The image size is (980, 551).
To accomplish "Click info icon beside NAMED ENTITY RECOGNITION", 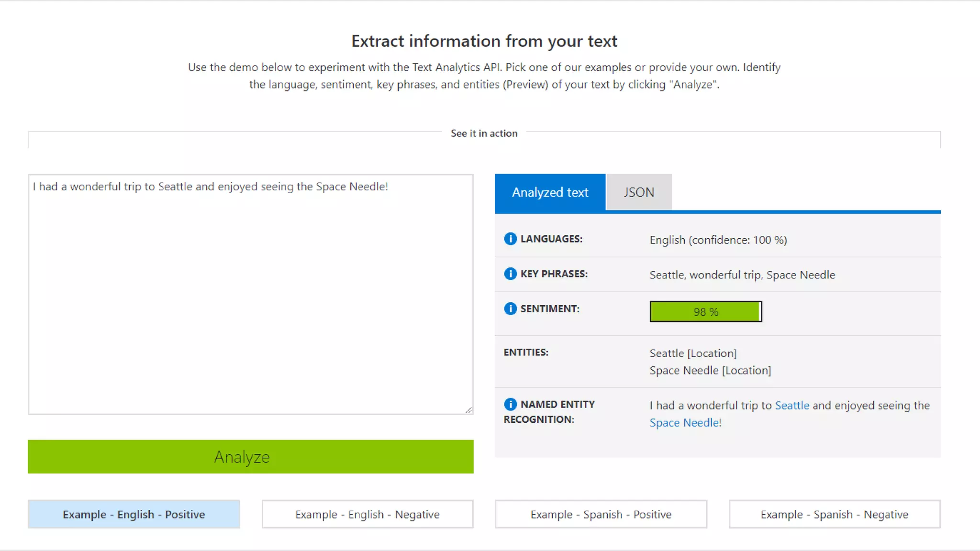I will 510,404.
